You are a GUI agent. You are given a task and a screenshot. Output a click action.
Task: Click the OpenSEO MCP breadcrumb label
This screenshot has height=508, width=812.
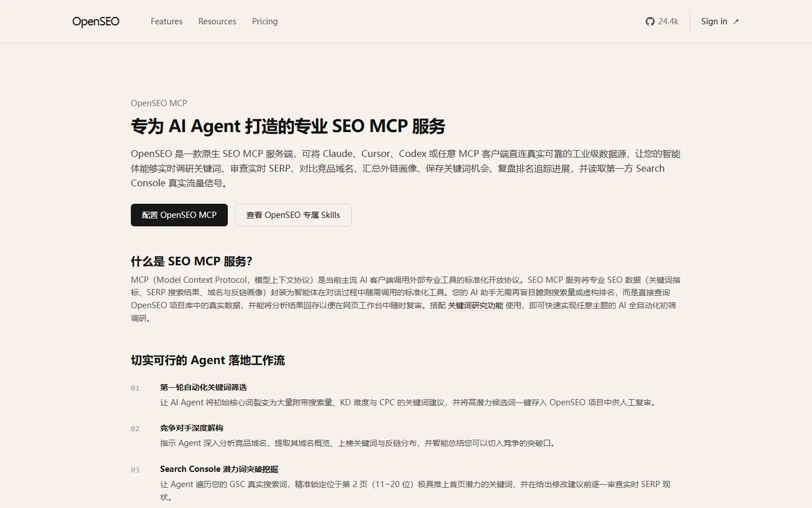coord(159,103)
